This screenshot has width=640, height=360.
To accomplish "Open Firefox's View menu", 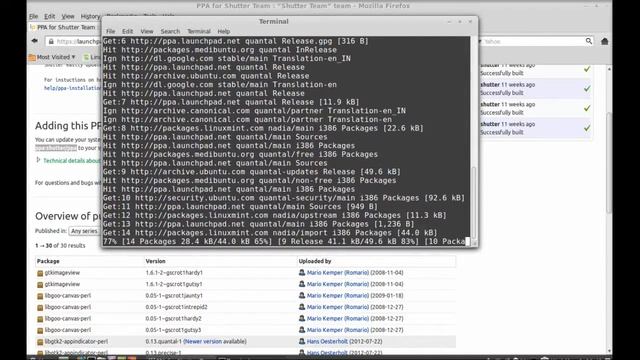I will (68, 16).
